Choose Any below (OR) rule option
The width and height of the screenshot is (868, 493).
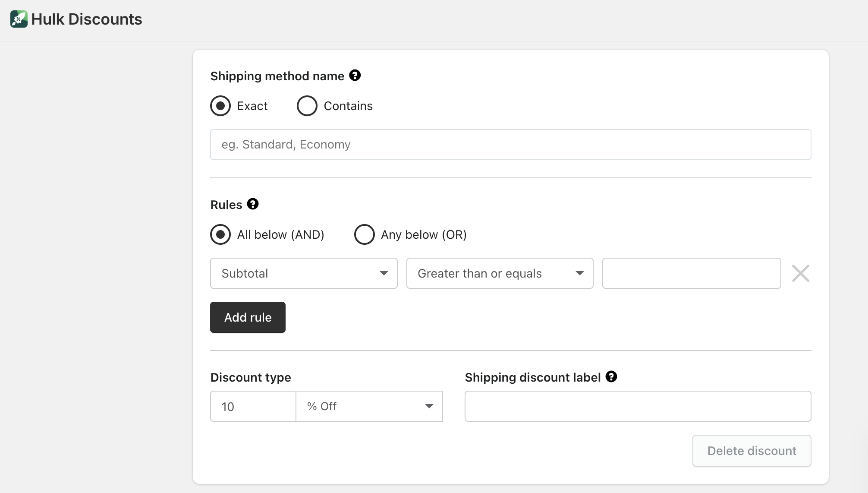point(364,234)
